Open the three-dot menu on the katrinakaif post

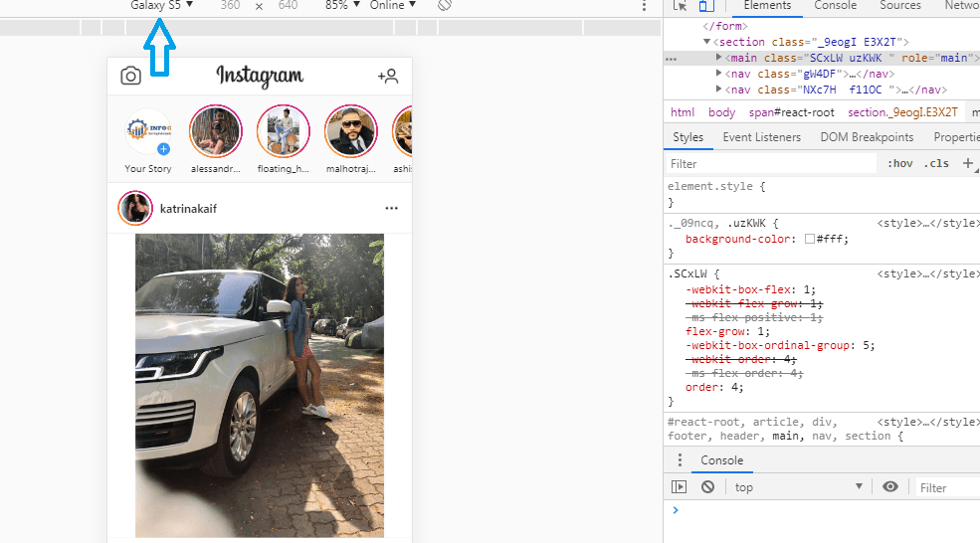click(x=391, y=208)
